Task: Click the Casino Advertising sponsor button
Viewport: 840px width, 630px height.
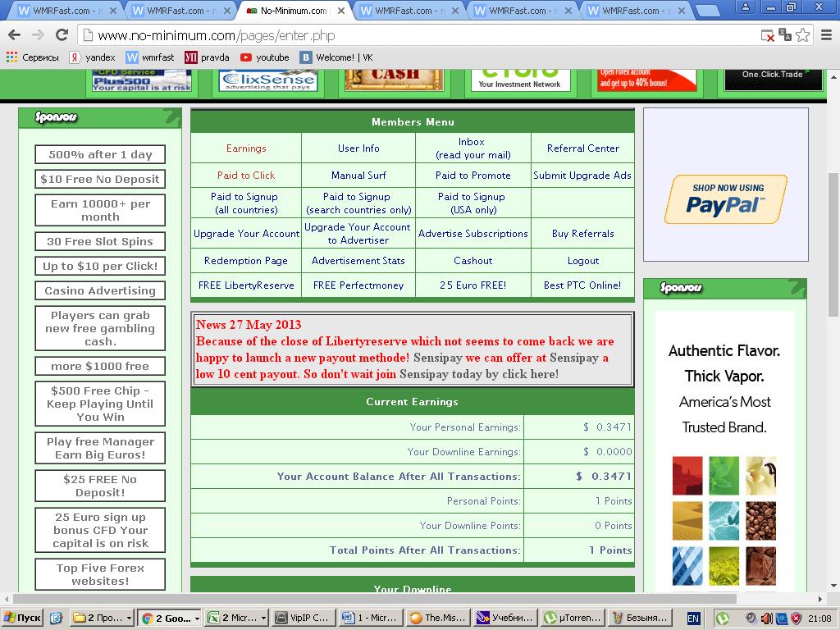Action: [100, 290]
